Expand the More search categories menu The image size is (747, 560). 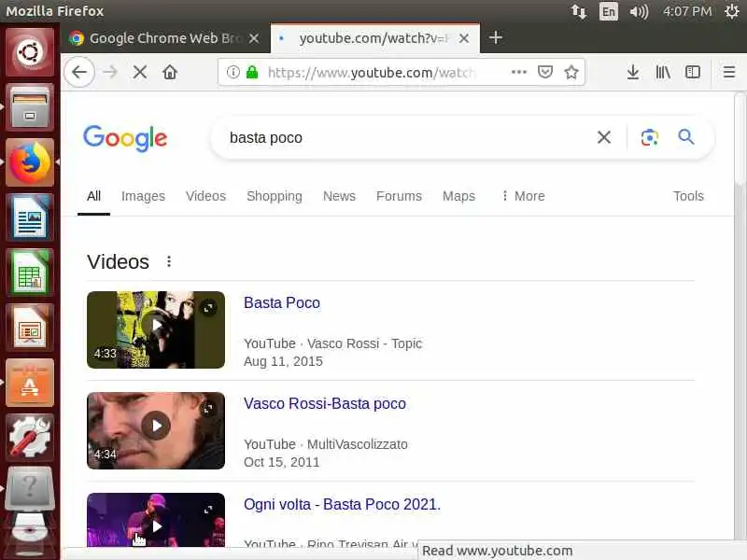[x=523, y=196]
